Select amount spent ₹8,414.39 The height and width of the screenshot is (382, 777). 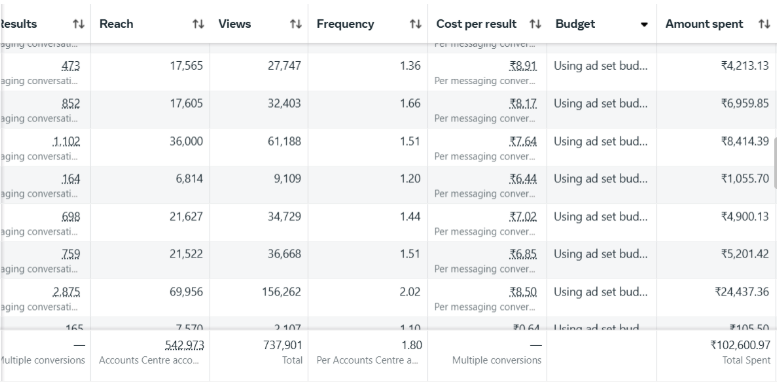point(745,142)
